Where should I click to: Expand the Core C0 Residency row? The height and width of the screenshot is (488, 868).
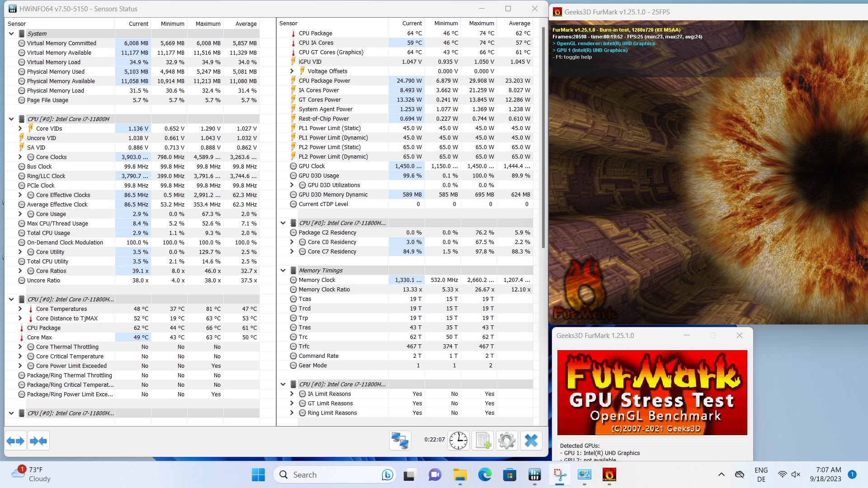(x=292, y=242)
